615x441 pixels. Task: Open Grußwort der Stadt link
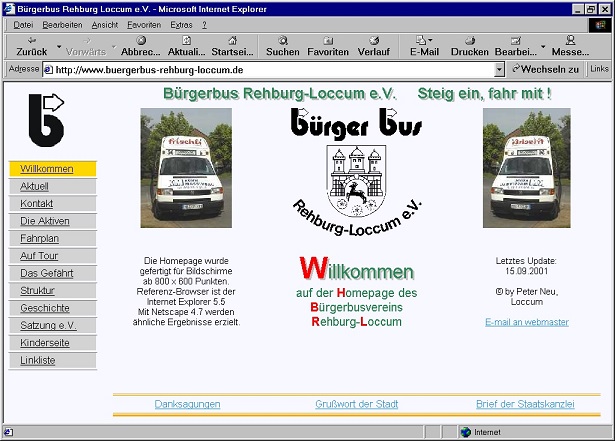pos(357,404)
